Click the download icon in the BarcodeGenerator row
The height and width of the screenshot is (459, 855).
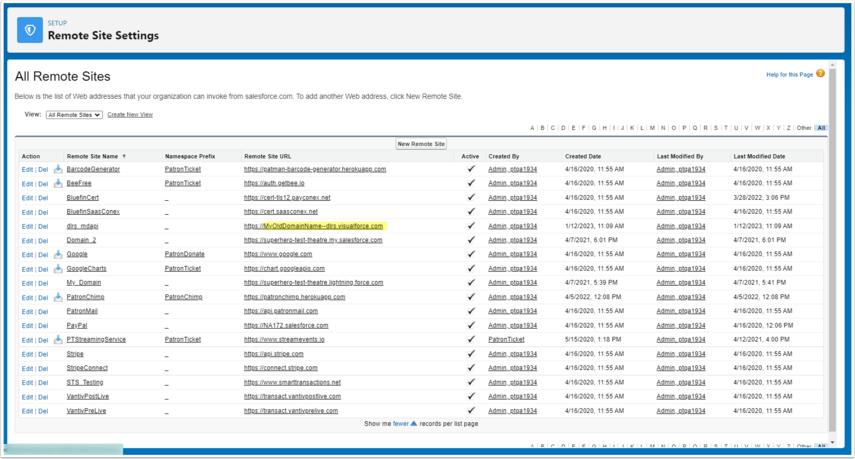58,169
